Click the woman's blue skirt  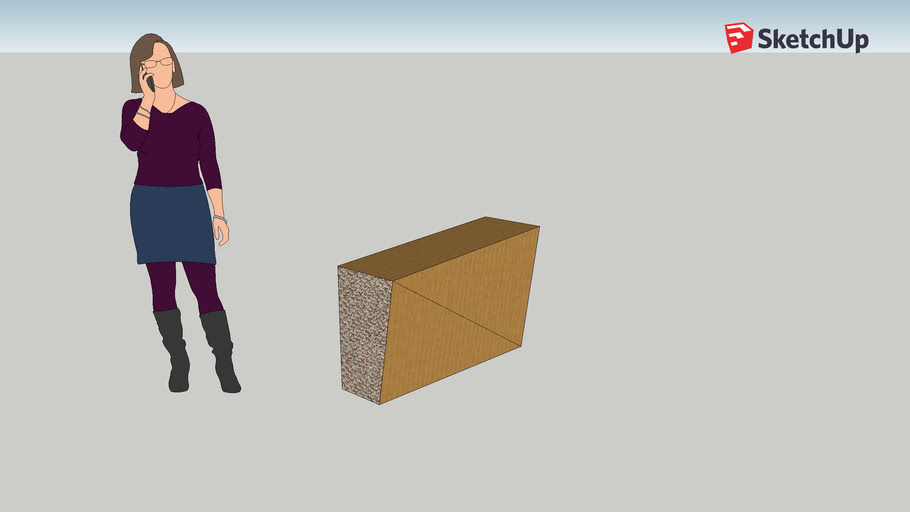pos(172,223)
